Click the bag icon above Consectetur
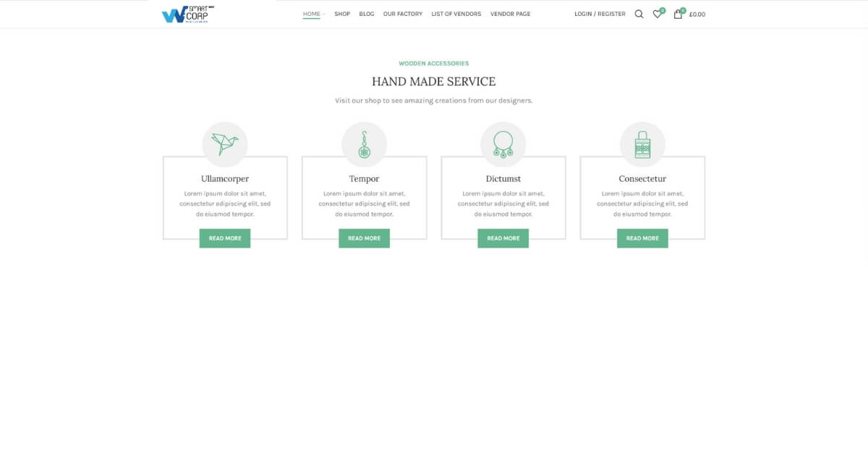The image size is (868, 456). point(642,144)
